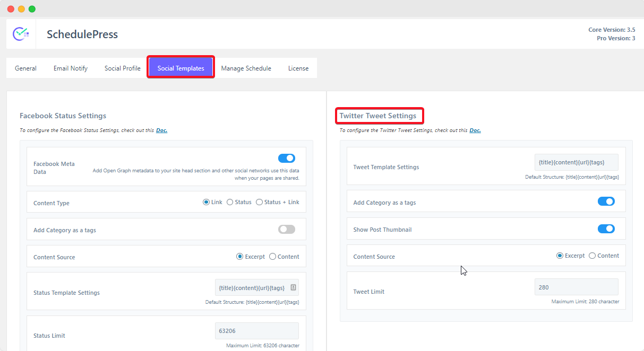Select the Social Templates tab
The height and width of the screenshot is (351, 644).
click(x=181, y=68)
